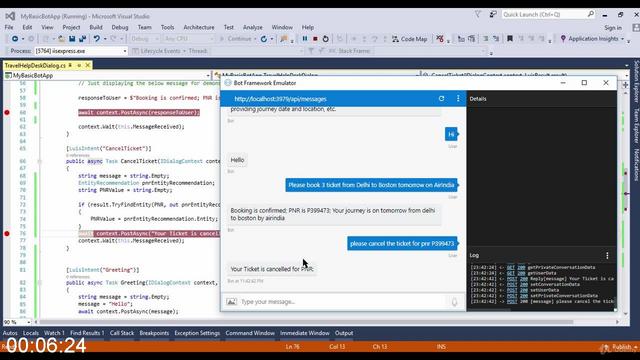Click the Continue debugging button
The height and width of the screenshot is (360, 640).
point(236,39)
